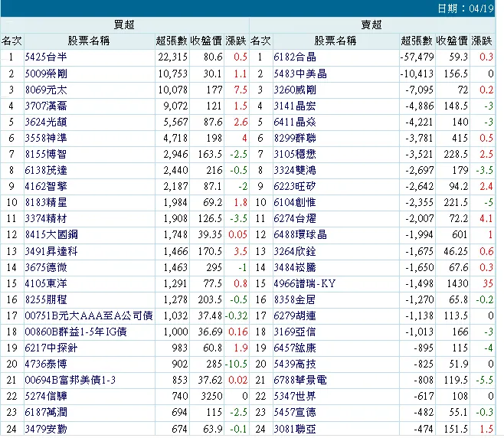Image resolution: width=504 pixels, height=438 pixels.
Task: Open stock 4736泰博
Action: point(46,364)
